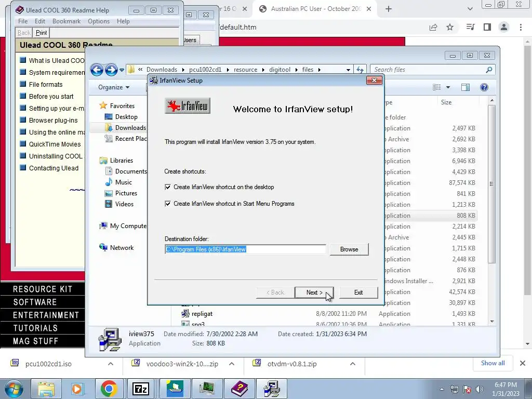Open Chrome three-dot menu

[521, 27]
